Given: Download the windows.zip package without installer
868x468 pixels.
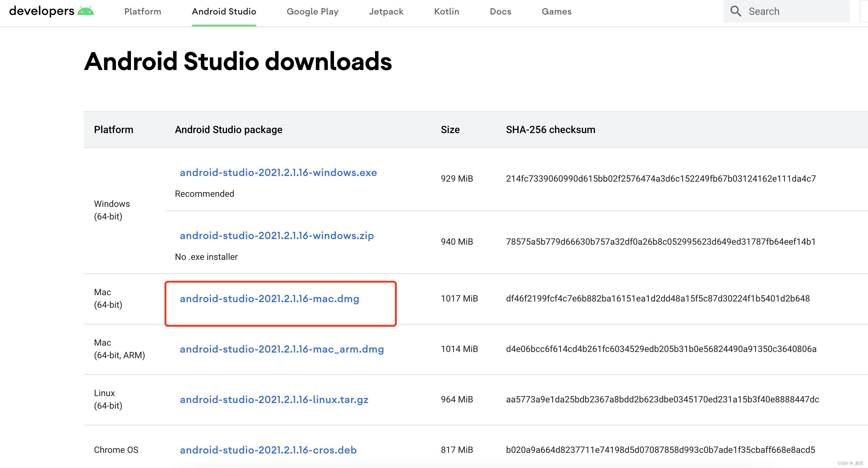Looking at the screenshot, I should tap(276, 236).
